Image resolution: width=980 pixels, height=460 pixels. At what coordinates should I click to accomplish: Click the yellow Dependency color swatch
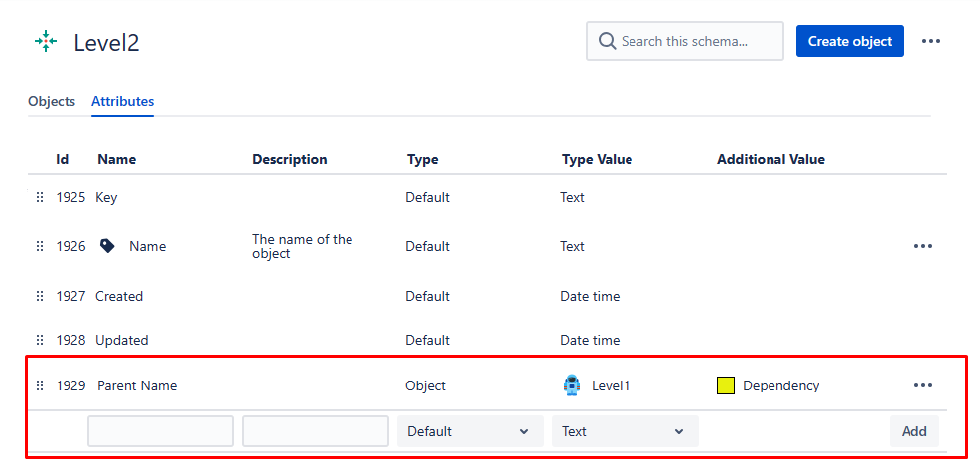click(725, 385)
